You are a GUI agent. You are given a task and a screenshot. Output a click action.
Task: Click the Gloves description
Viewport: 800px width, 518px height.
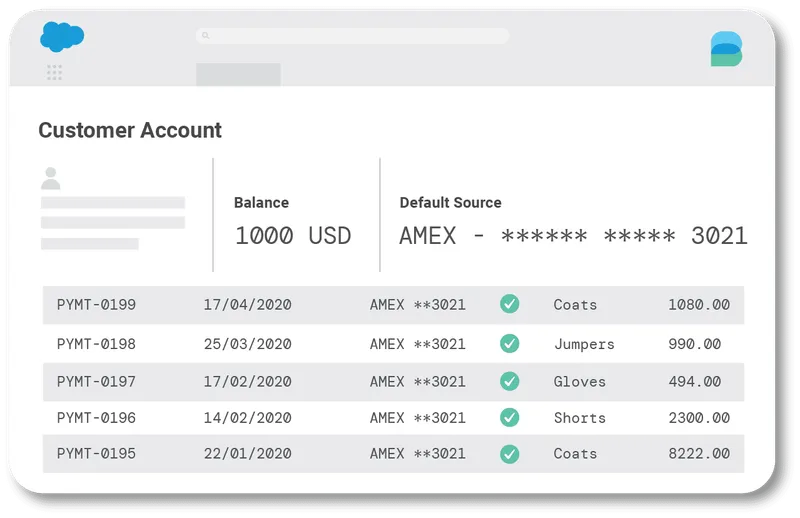[x=580, y=382]
